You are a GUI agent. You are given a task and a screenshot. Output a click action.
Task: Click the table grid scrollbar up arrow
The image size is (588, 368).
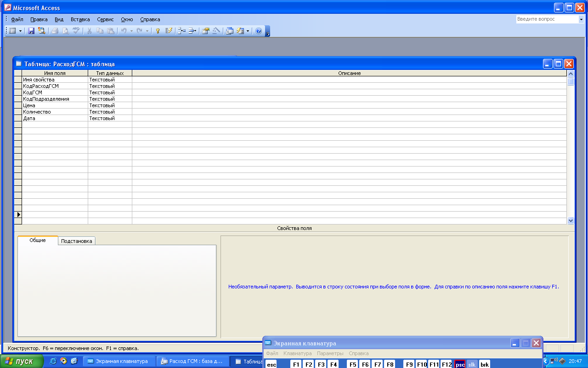coord(571,74)
